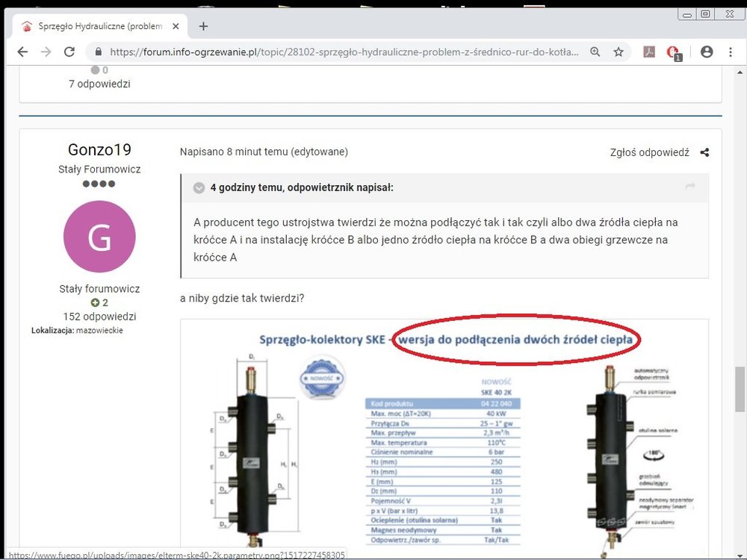Open a new browser tab

203,26
